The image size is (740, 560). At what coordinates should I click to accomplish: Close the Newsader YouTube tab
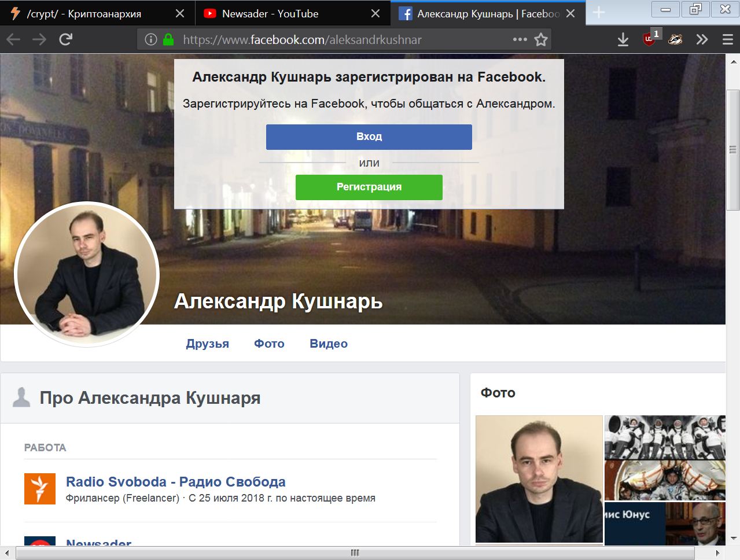[x=375, y=13]
